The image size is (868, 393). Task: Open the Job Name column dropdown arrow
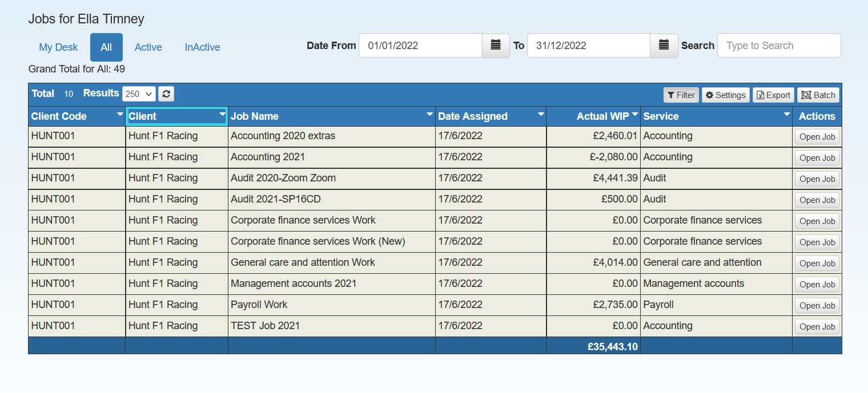tap(429, 115)
